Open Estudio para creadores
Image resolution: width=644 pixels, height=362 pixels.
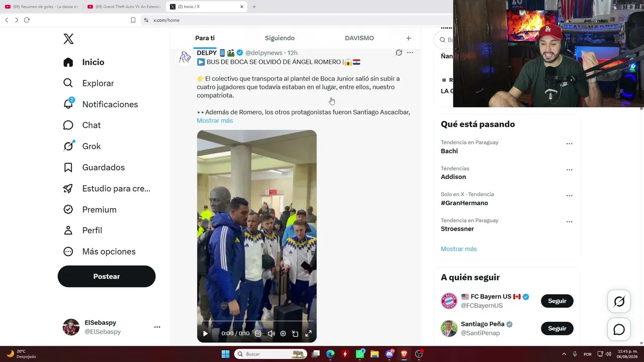pos(107,189)
